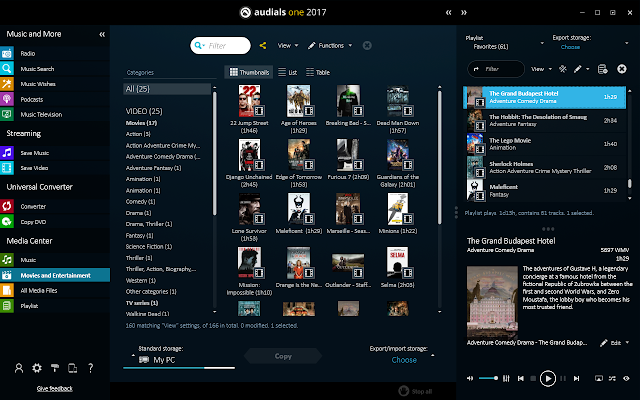Open the playlist panel View dropdown
The height and width of the screenshot is (400, 640).
(541, 69)
